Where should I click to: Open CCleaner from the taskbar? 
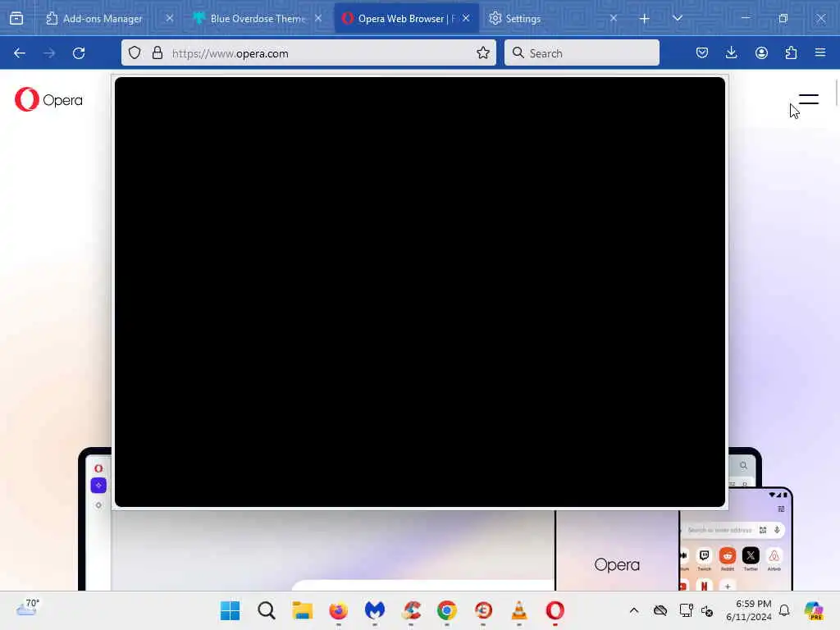pyautogui.click(x=411, y=610)
